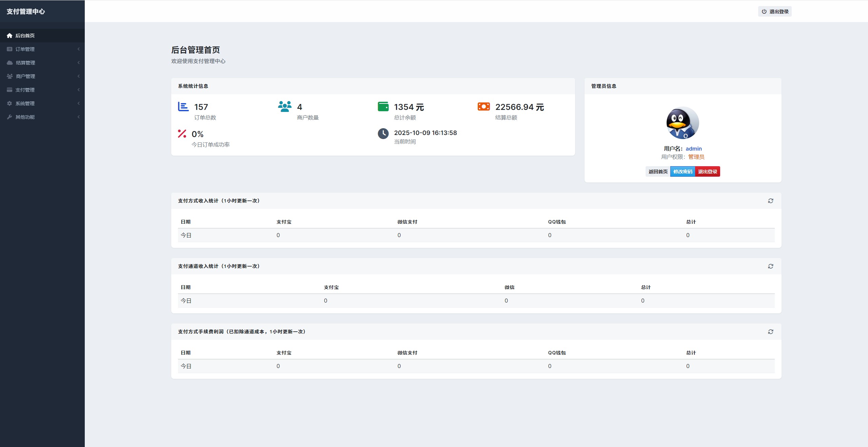
Task: Click the bar chart icon for 订单总数
Action: pos(183,107)
